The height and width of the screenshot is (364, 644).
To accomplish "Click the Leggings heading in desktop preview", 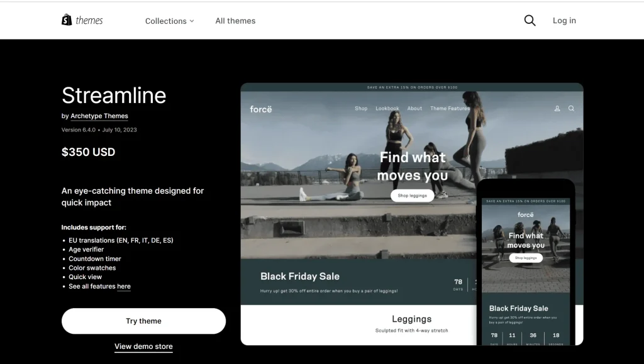I will point(411,319).
